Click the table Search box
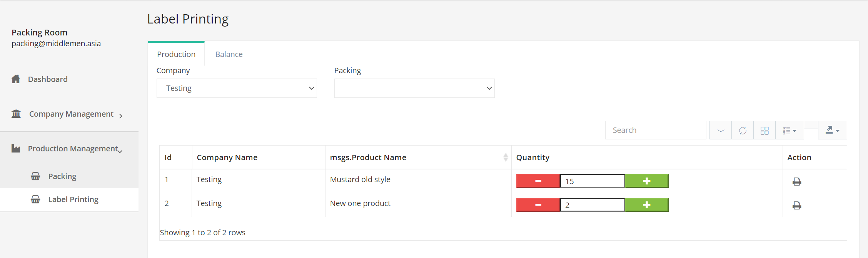 point(656,130)
